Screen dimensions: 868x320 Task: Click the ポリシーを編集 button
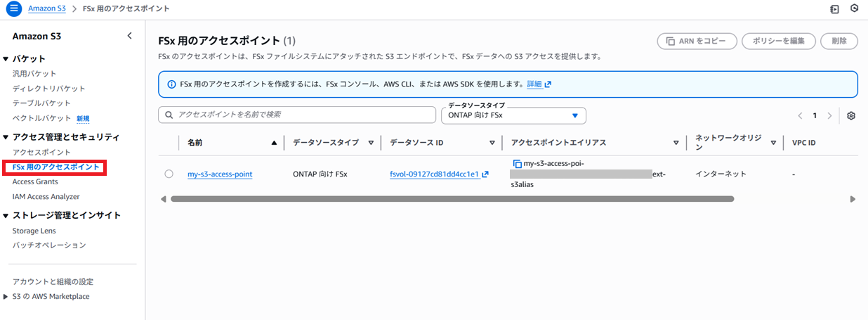pos(778,41)
